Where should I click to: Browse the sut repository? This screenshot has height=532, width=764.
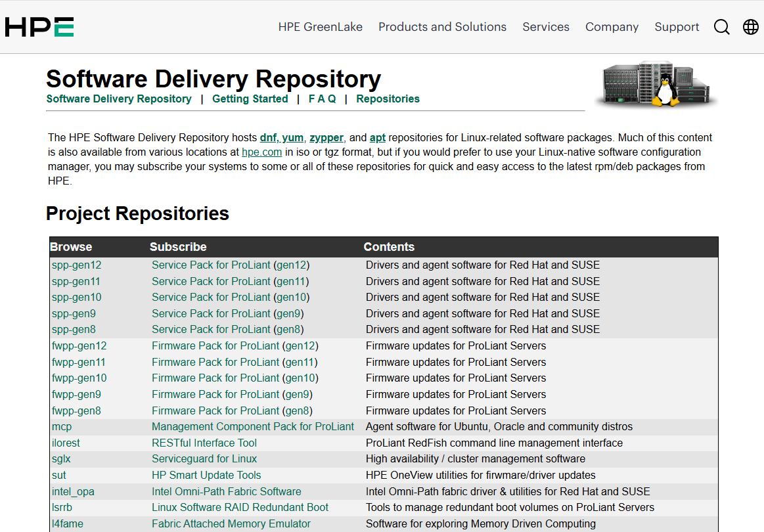click(x=59, y=476)
